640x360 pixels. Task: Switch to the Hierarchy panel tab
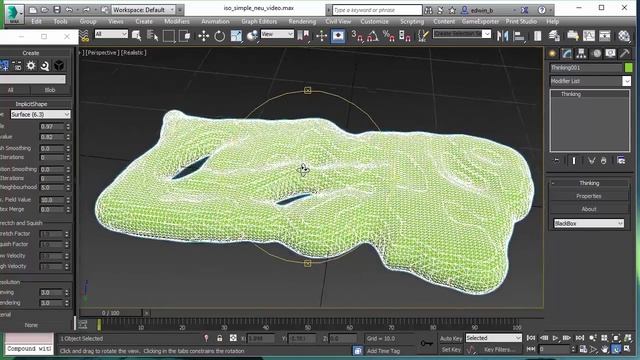pyautogui.click(x=581, y=53)
